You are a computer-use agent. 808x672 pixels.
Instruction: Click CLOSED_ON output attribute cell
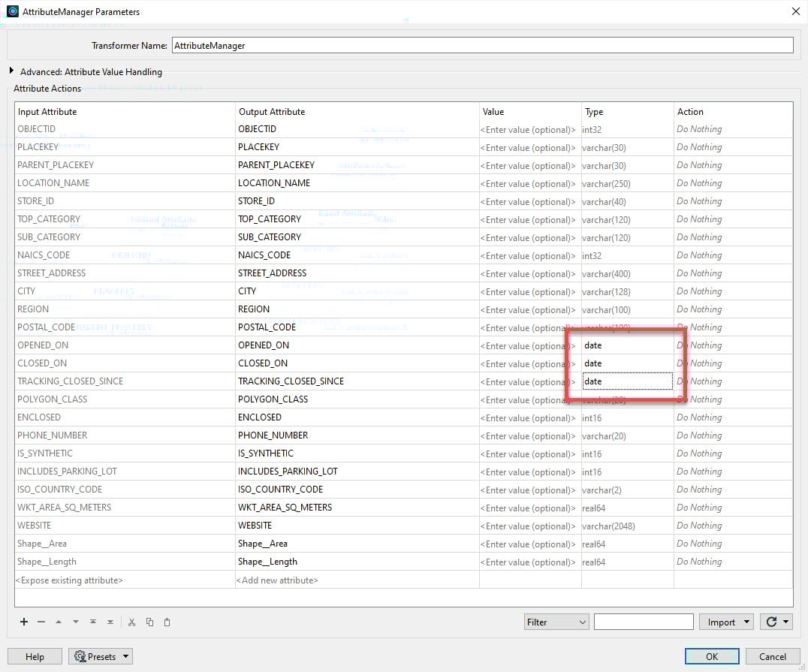coord(357,363)
